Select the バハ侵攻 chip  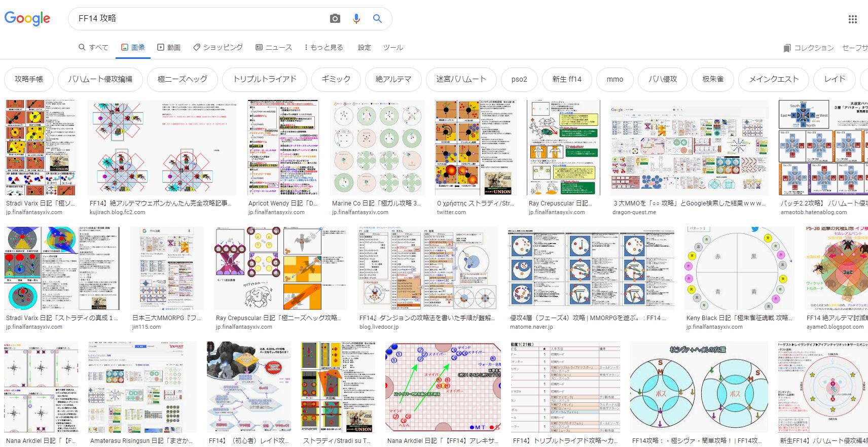(x=663, y=79)
